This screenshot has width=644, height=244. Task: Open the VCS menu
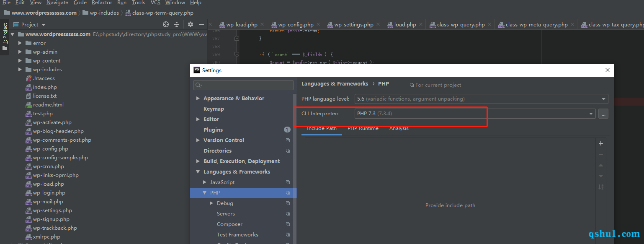(156, 3)
